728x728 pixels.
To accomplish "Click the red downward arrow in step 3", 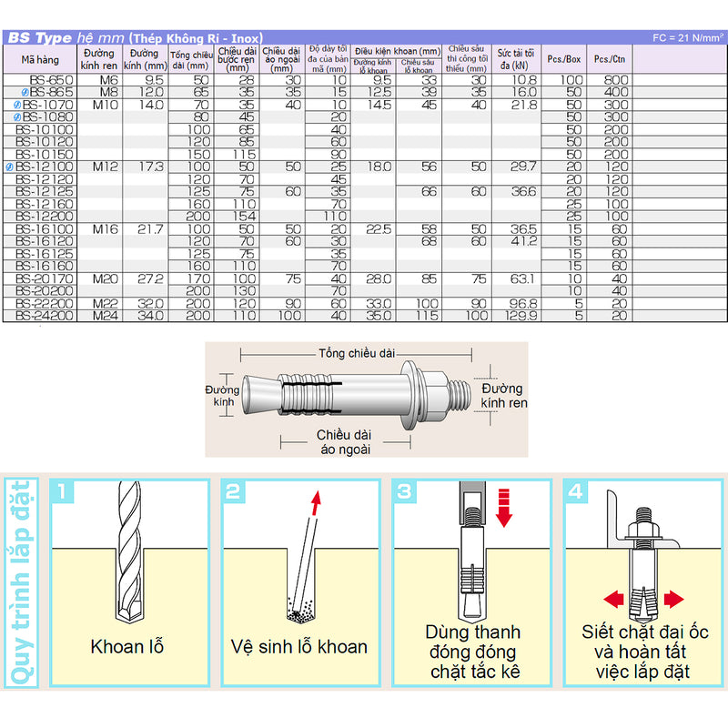I will [x=503, y=505].
